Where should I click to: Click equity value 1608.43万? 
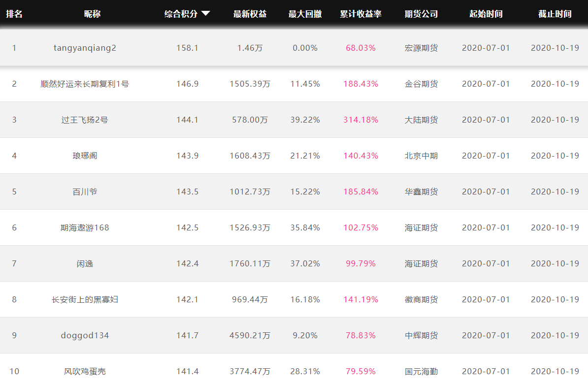(x=250, y=156)
